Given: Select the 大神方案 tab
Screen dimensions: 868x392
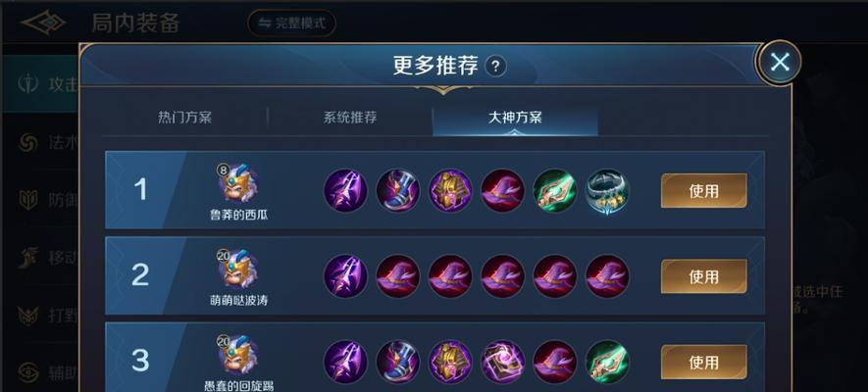Looking at the screenshot, I should coord(515,118).
